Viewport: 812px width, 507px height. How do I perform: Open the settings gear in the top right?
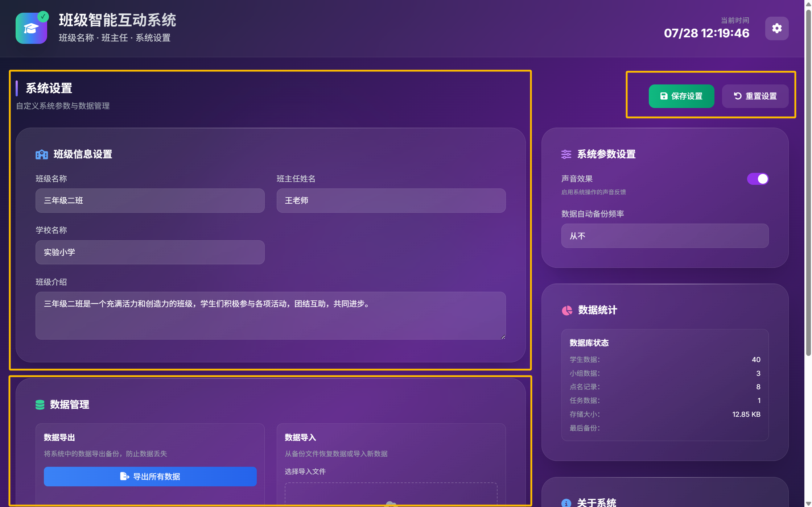(x=776, y=28)
